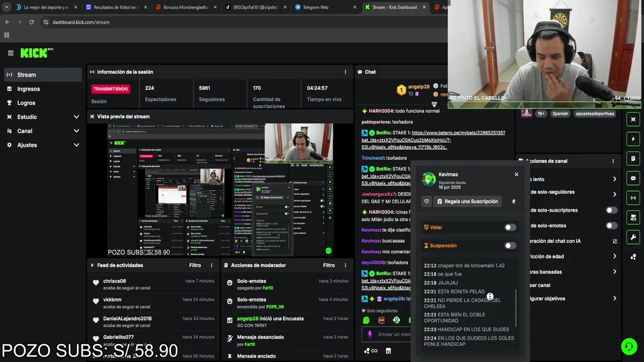Open options dots on the user message history
The width and height of the screenshot is (644, 362).
(490, 297)
